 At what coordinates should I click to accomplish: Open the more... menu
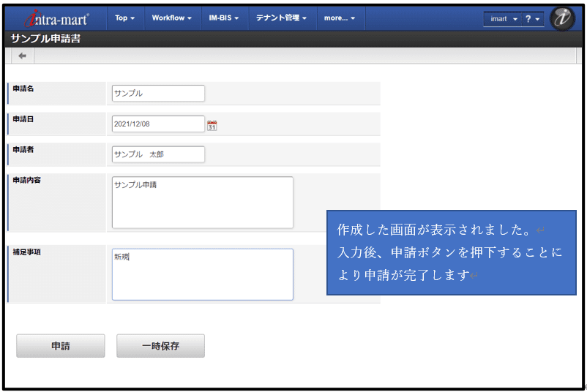(x=340, y=18)
